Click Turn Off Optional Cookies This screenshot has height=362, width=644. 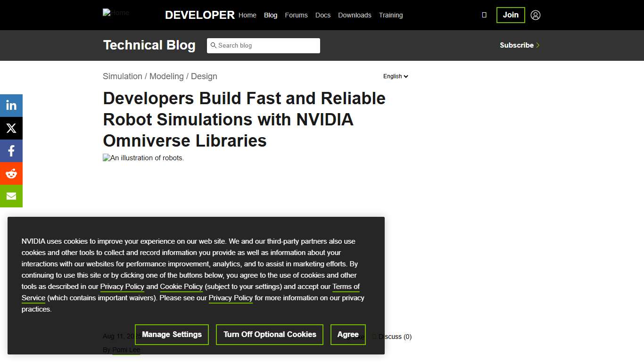pyautogui.click(x=269, y=334)
